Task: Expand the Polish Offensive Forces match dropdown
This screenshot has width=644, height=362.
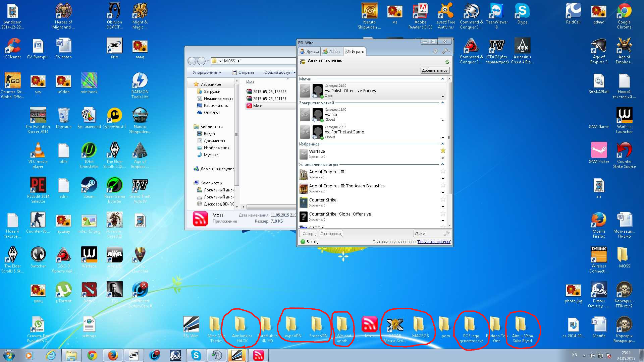Action: pyautogui.click(x=443, y=97)
